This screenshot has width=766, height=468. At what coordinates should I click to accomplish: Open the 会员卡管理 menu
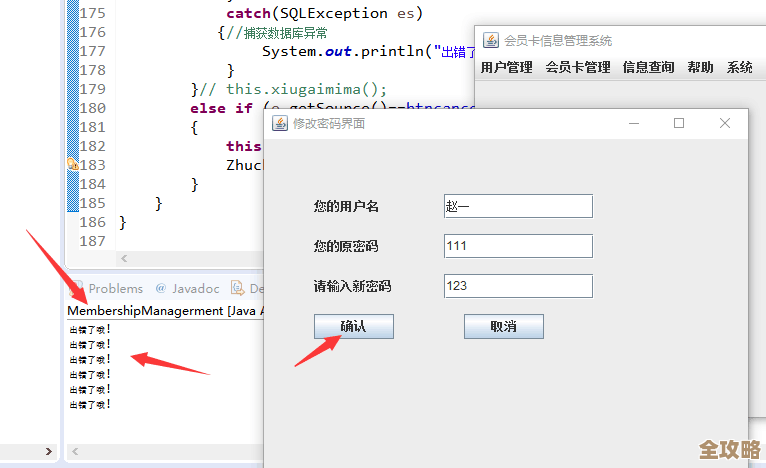(577, 68)
